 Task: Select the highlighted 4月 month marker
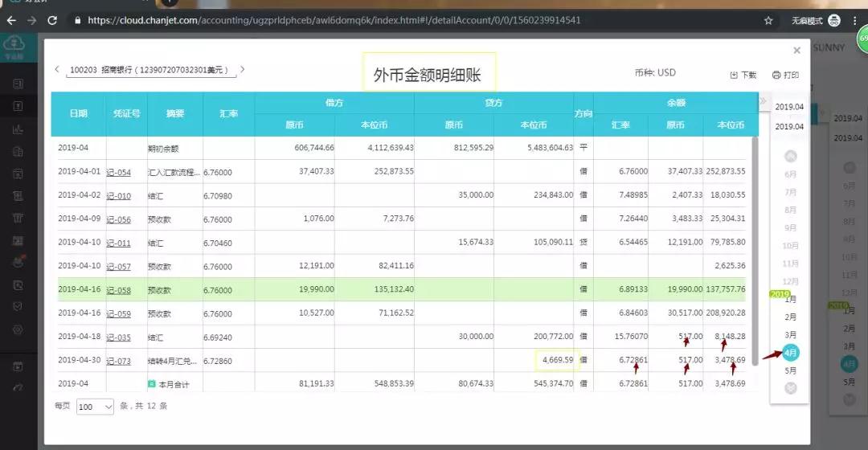pyautogui.click(x=791, y=353)
